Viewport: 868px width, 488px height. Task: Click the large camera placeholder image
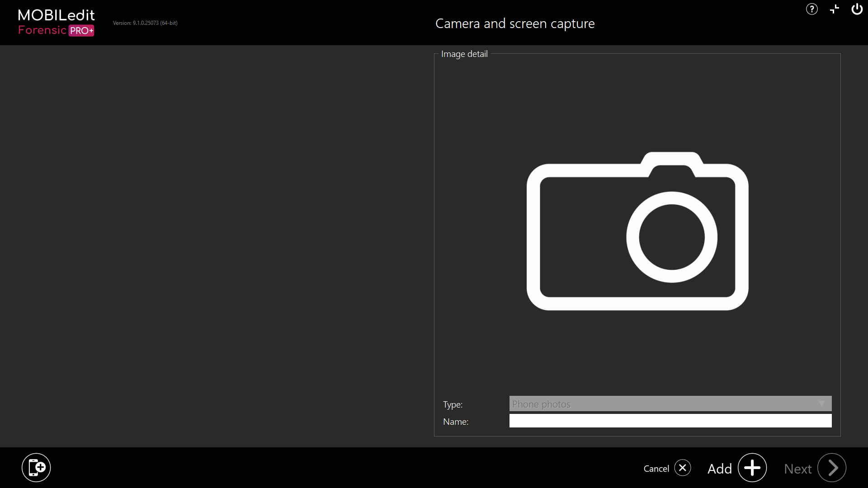pos(637,231)
